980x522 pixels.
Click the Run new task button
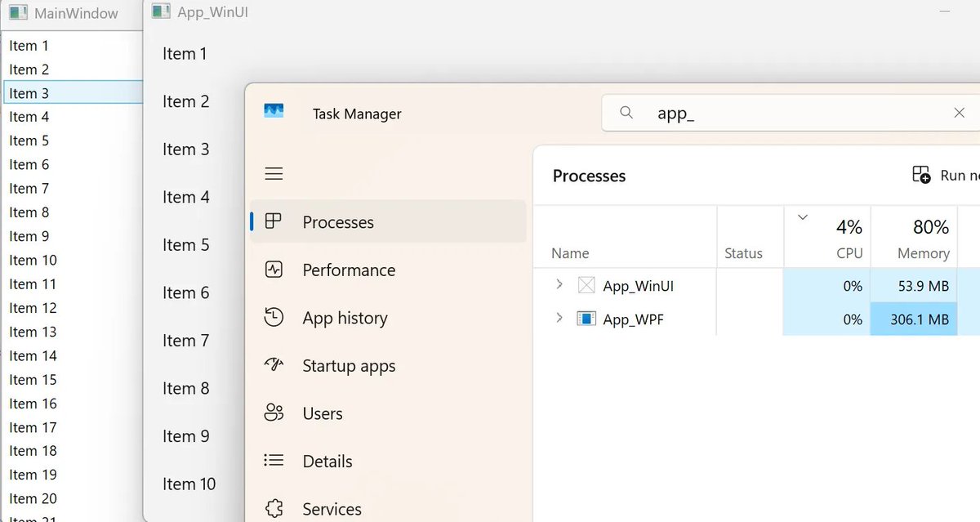pos(946,175)
